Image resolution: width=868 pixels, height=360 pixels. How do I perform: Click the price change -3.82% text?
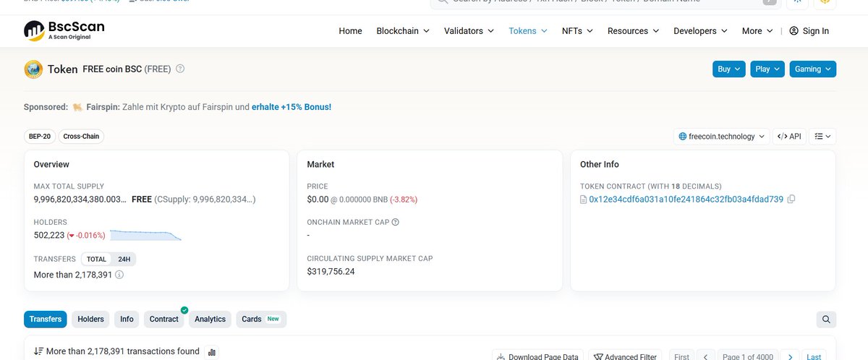click(404, 199)
